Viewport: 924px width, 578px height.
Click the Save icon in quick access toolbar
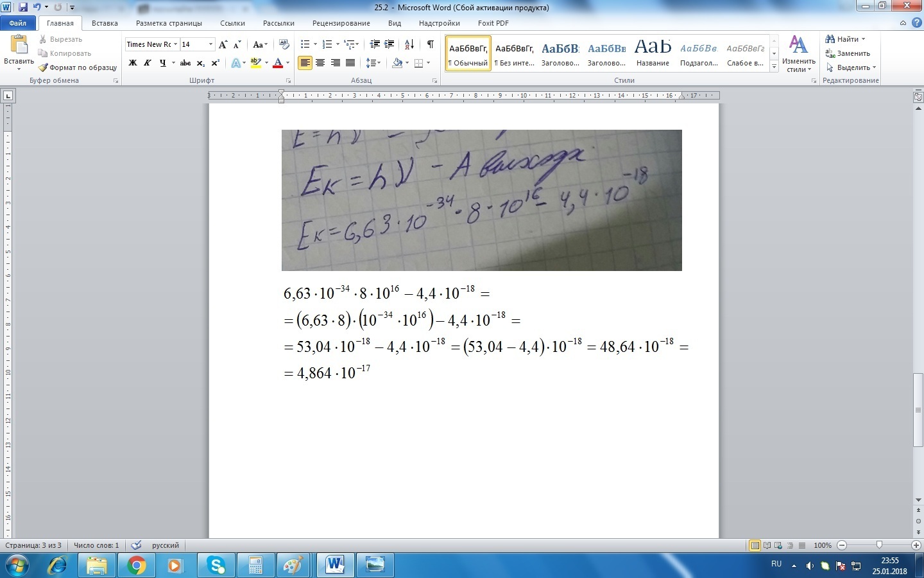coord(23,7)
